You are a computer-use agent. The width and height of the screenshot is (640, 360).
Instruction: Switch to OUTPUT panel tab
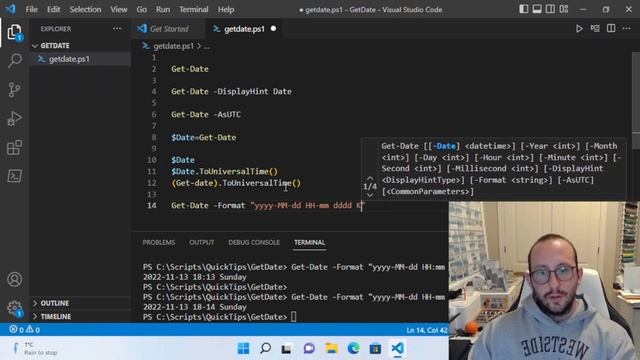click(202, 242)
